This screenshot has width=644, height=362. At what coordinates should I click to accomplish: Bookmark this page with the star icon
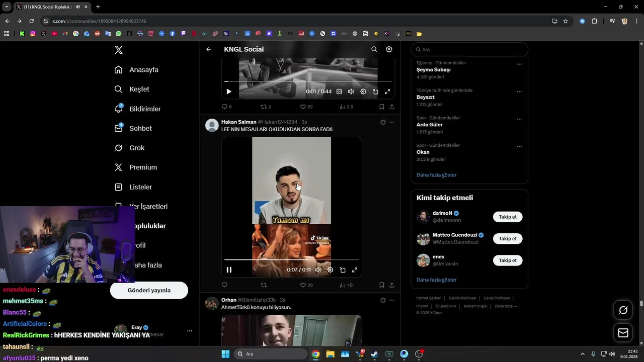tap(566, 21)
